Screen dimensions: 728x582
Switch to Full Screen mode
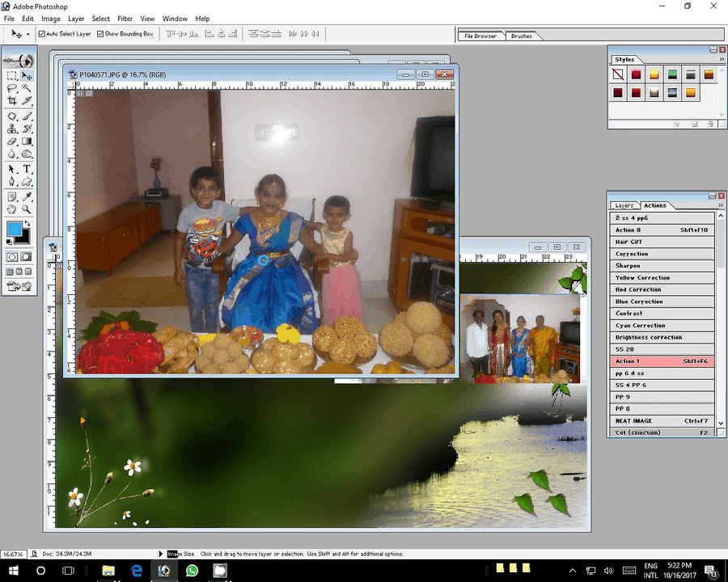pyautogui.click(x=28, y=272)
